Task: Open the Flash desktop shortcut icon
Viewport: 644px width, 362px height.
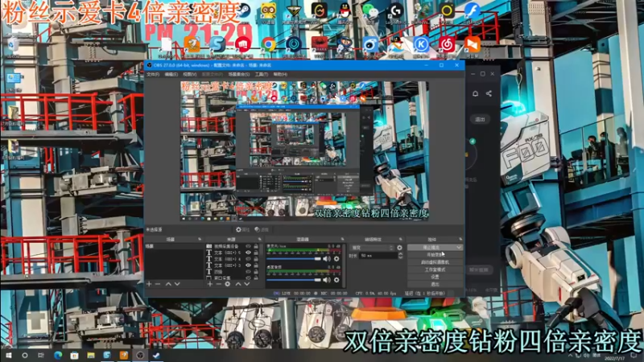Action: click(x=472, y=11)
